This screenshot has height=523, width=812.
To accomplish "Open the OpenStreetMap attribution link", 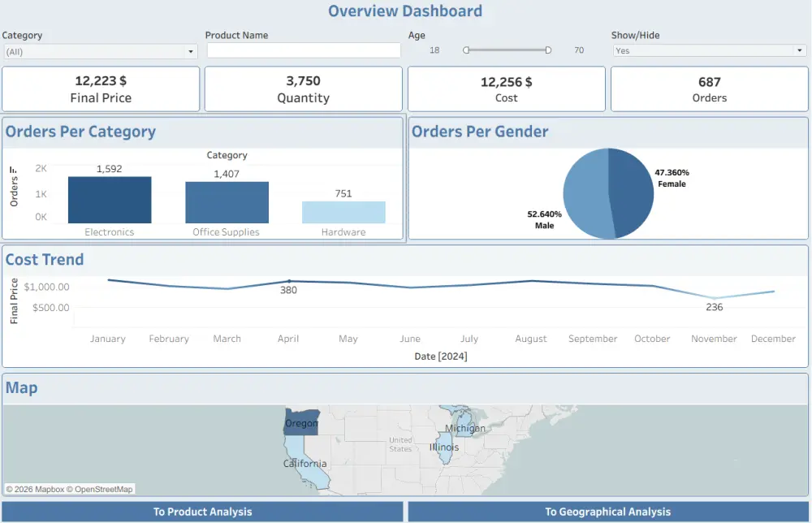I will 103,489.
